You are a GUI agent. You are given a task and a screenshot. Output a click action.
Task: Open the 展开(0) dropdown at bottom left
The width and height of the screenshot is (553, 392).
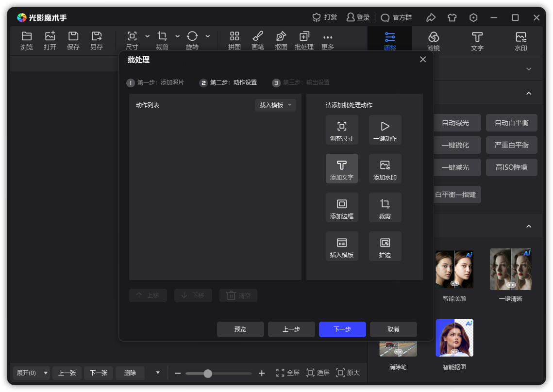click(31, 373)
